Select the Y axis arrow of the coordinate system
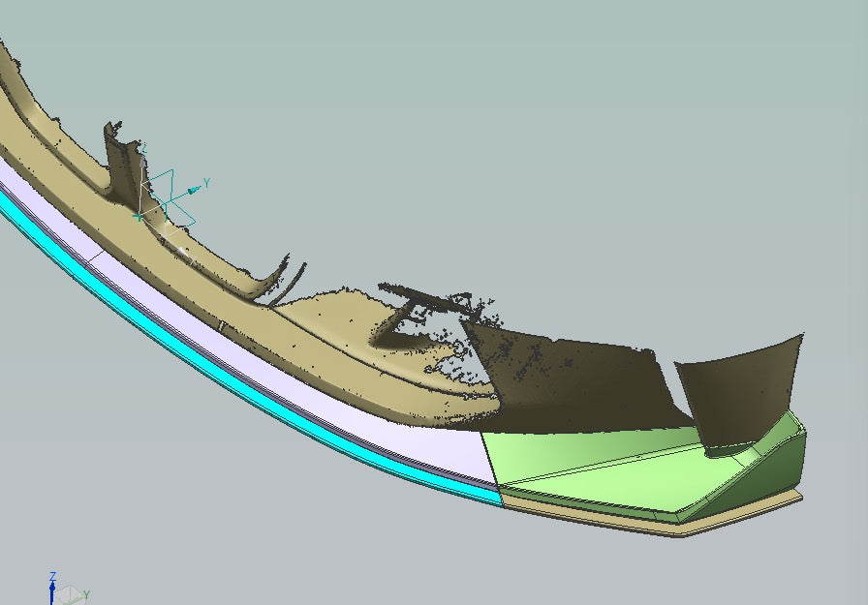Screen dimensions: 868x605 click(193, 191)
